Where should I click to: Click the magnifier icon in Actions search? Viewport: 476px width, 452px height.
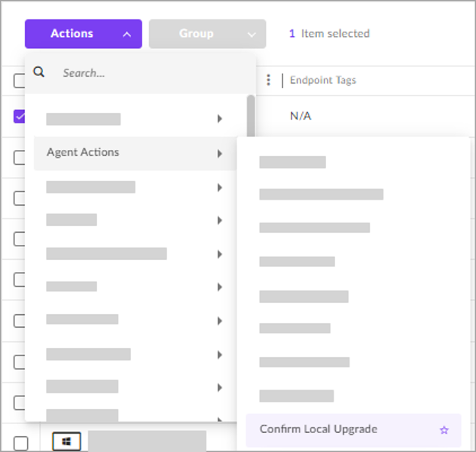point(39,72)
